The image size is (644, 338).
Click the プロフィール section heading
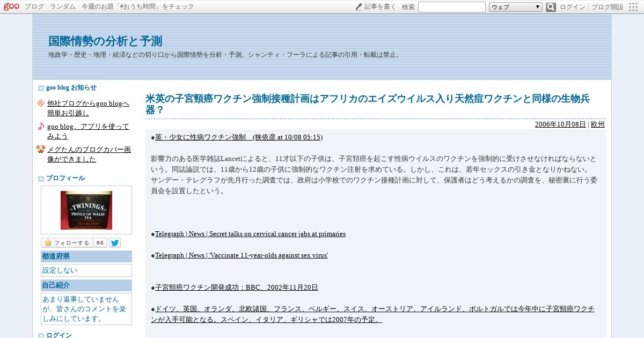tap(65, 178)
